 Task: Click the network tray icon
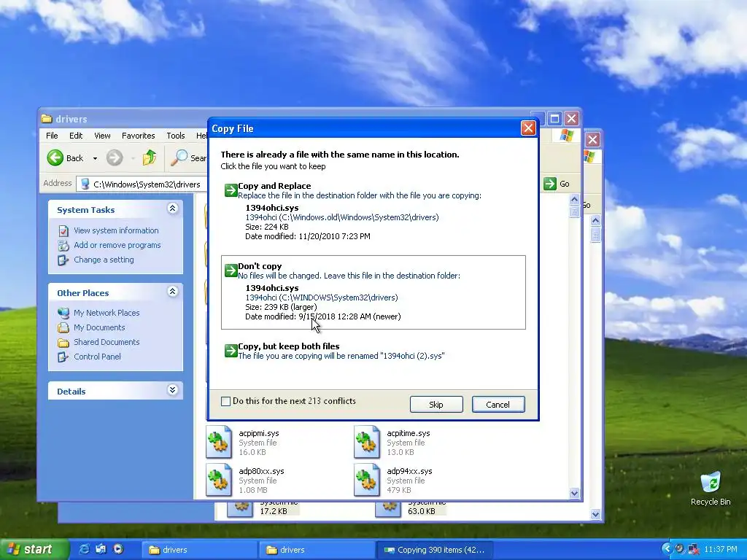tap(693, 549)
